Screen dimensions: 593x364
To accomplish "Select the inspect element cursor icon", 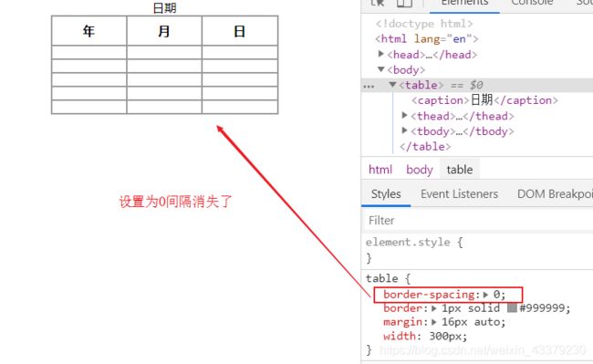I will click(x=378, y=3).
